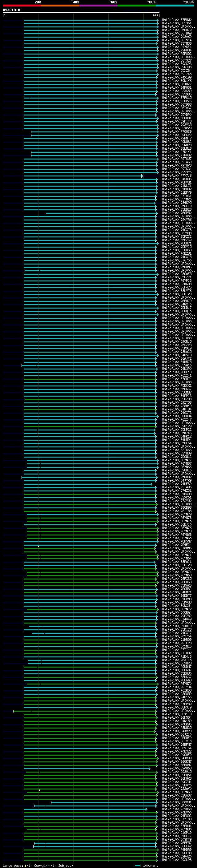Click hit name UniRef100_B7QMT4
The image size is (197, 868).
point(177,379)
